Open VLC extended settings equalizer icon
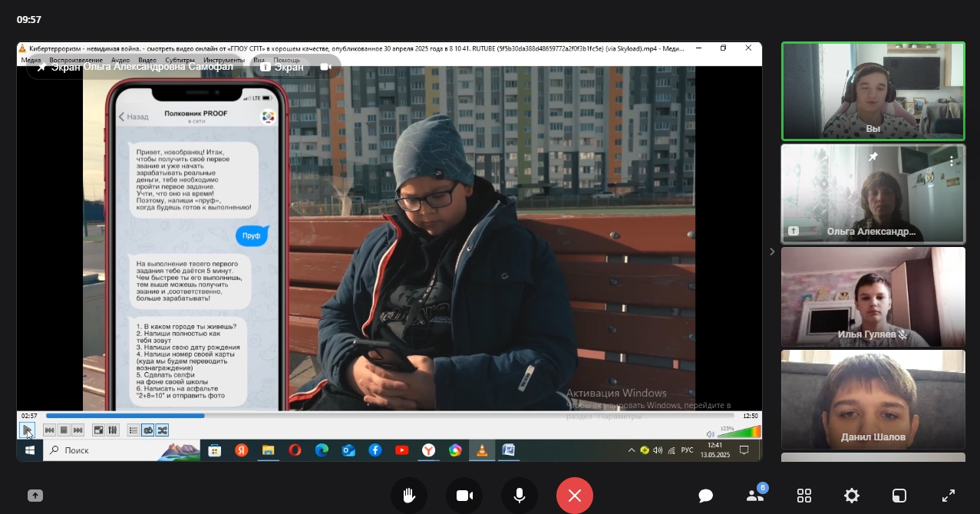Image resolution: width=980 pixels, height=514 pixels. 113,430
